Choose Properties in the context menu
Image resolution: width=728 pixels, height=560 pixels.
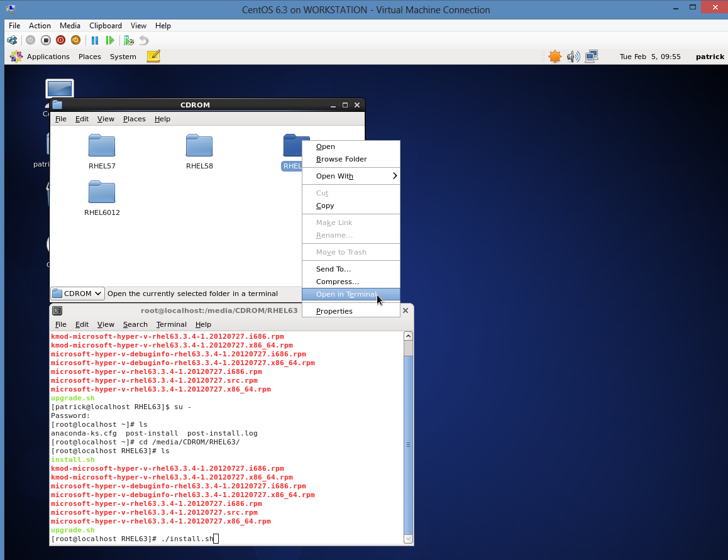coord(334,311)
